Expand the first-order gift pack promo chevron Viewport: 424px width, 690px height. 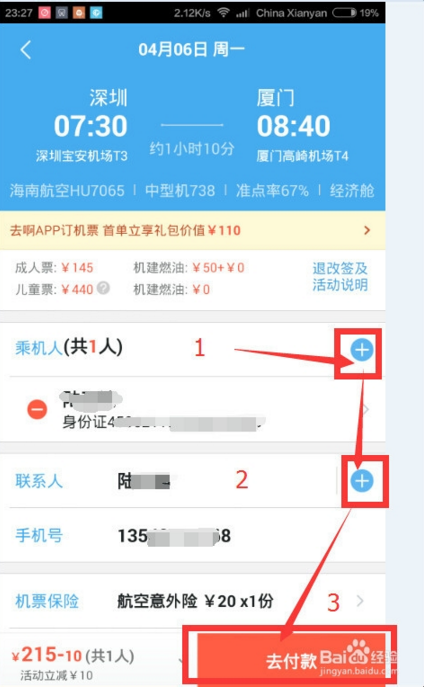coord(367,230)
